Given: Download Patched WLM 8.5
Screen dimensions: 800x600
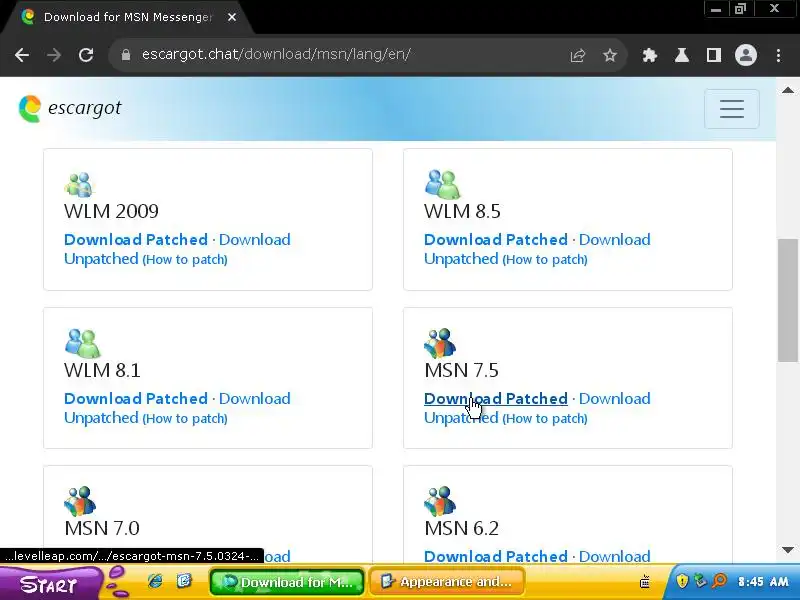Looking at the screenshot, I should click(x=495, y=239).
